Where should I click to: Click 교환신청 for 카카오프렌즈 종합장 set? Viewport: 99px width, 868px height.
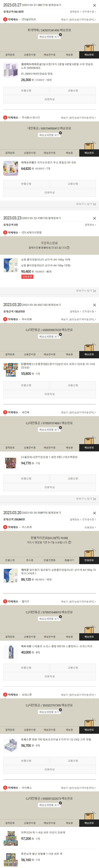coord(73,184)
